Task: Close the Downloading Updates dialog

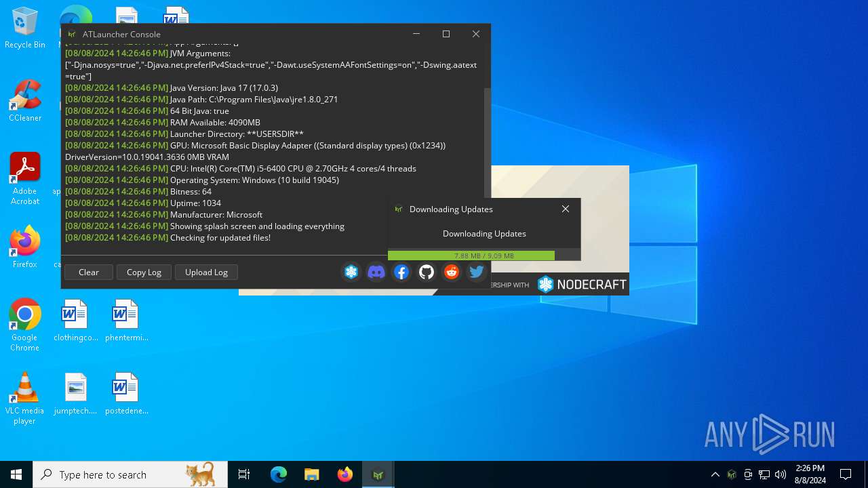Action: [x=566, y=209]
